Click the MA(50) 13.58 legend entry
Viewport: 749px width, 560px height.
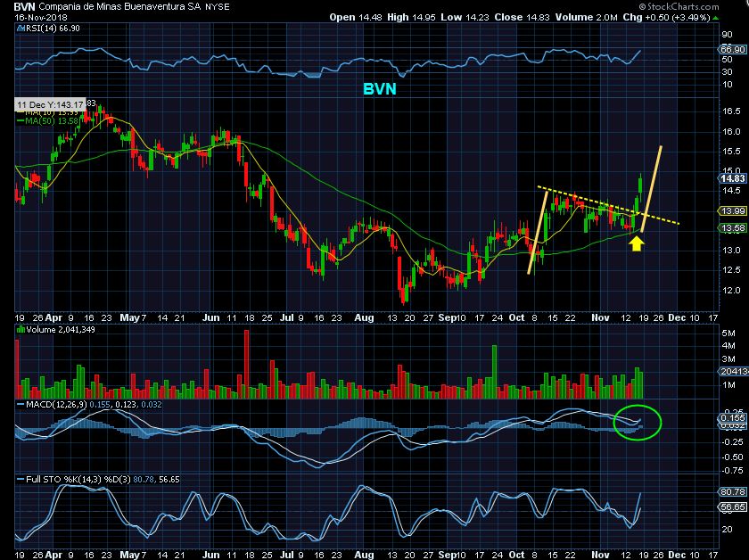[x=48, y=121]
